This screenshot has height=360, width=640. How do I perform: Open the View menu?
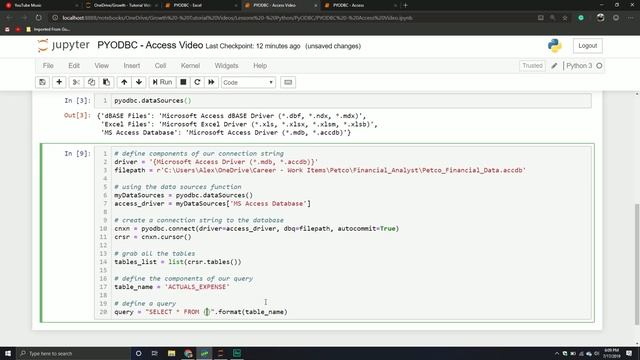[x=102, y=66]
